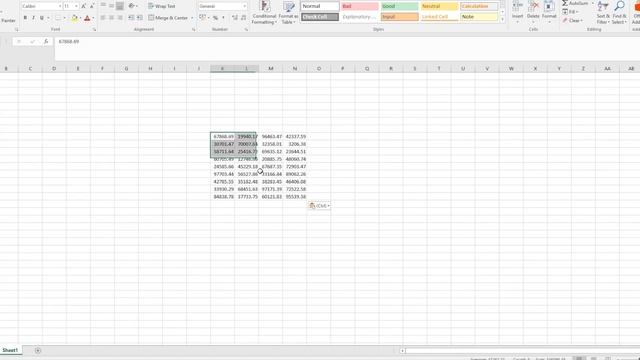Image resolution: width=640 pixels, height=360 pixels.
Task: Open the Calibri font name dropdown
Action: click(60, 6)
